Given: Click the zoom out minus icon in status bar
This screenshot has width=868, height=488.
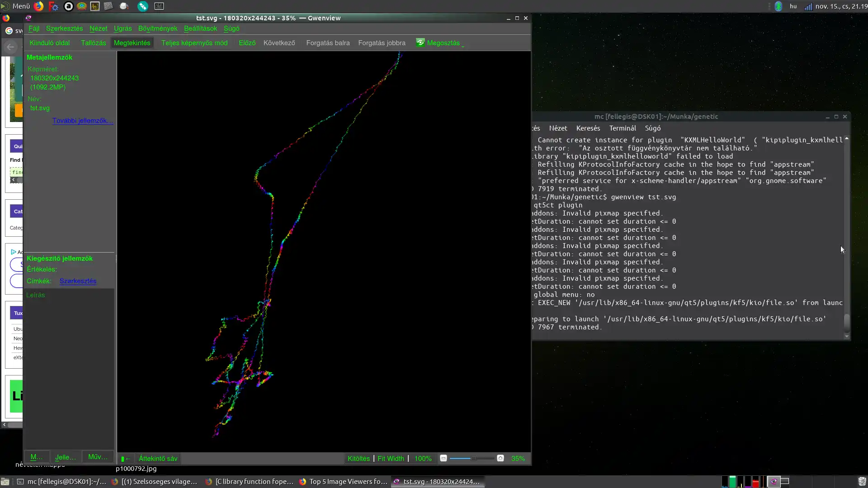Looking at the screenshot, I should pos(443,458).
